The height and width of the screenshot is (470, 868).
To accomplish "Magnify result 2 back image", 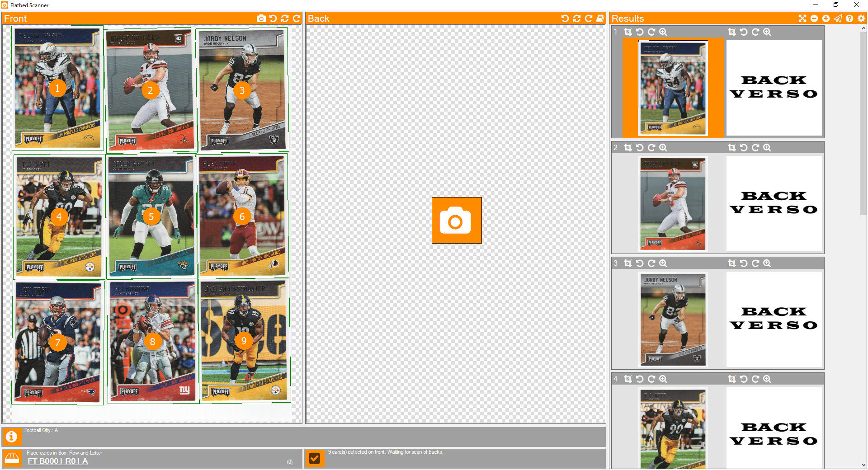I will click(x=767, y=148).
